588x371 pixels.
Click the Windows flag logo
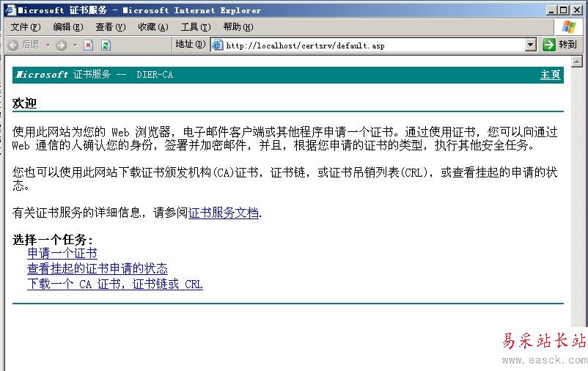point(568,26)
